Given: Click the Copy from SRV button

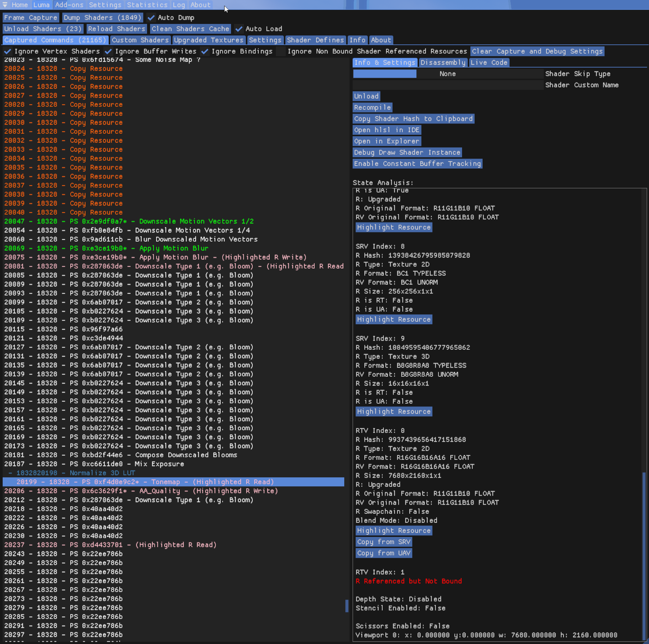Looking at the screenshot, I should 383,542.
